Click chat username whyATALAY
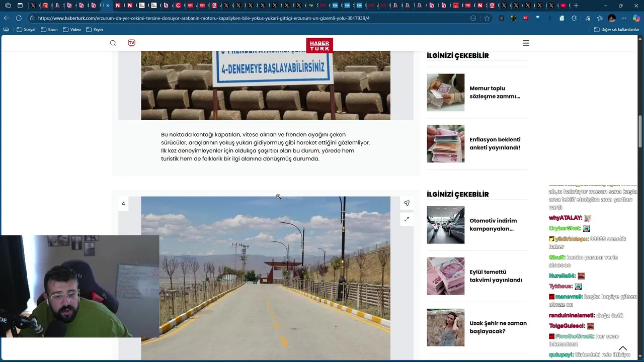644x362 pixels. coord(566,218)
